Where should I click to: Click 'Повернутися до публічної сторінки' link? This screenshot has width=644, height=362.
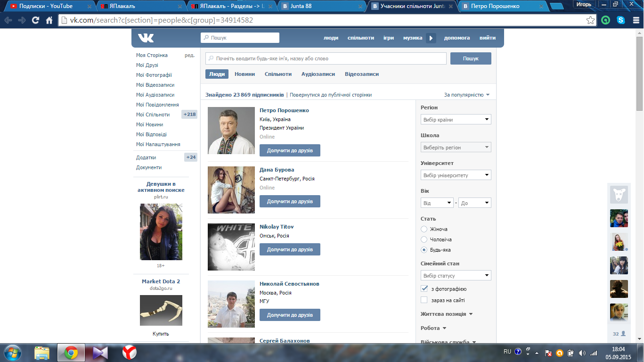click(x=331, y=95)
